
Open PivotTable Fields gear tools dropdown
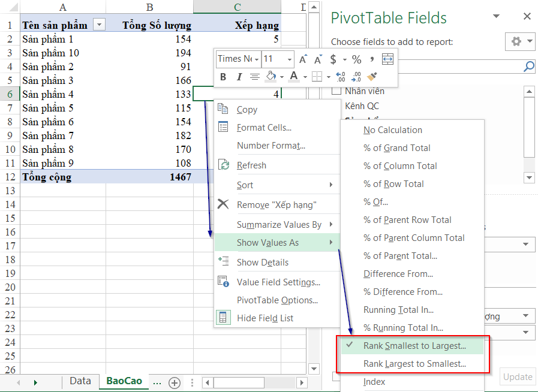coord(520,42)
